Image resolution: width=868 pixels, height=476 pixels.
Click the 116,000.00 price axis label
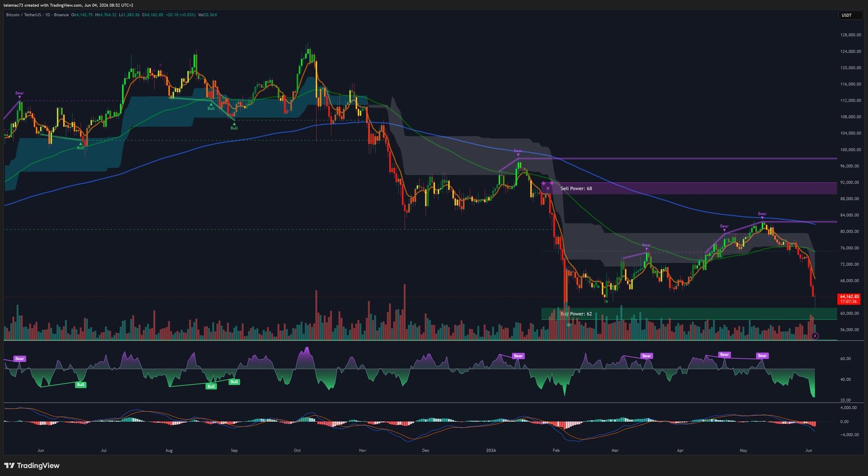[850, 84]
